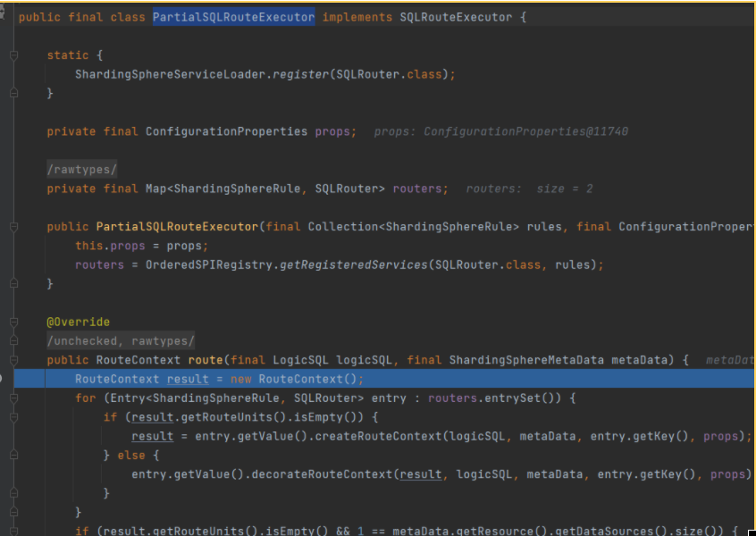The height and width of the screenshot is (536, 756).
Task: Click the closing fold marker of static block
Action: pos(13,93)
